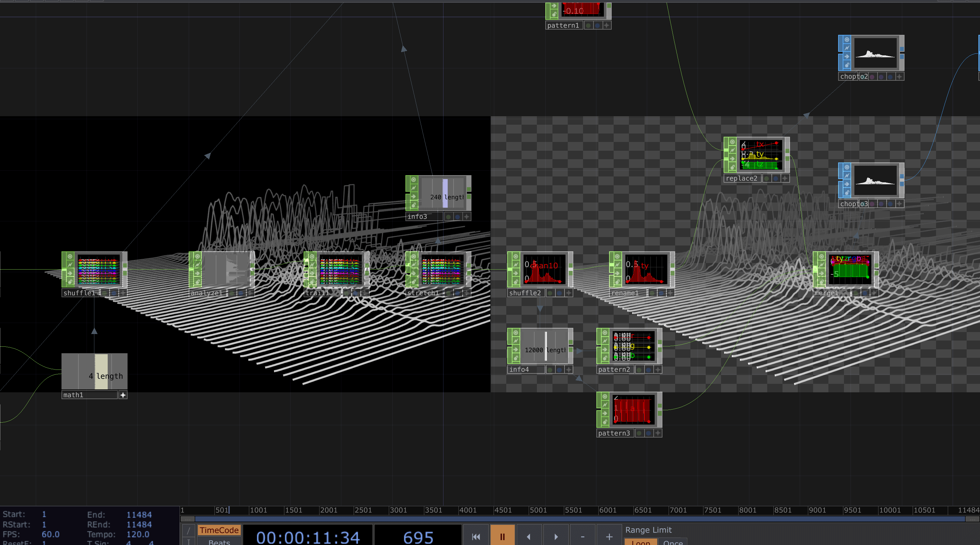Activate the viewer star icon on pattern3
This screenshot has height=545, width=980.
tap(658, 433)
